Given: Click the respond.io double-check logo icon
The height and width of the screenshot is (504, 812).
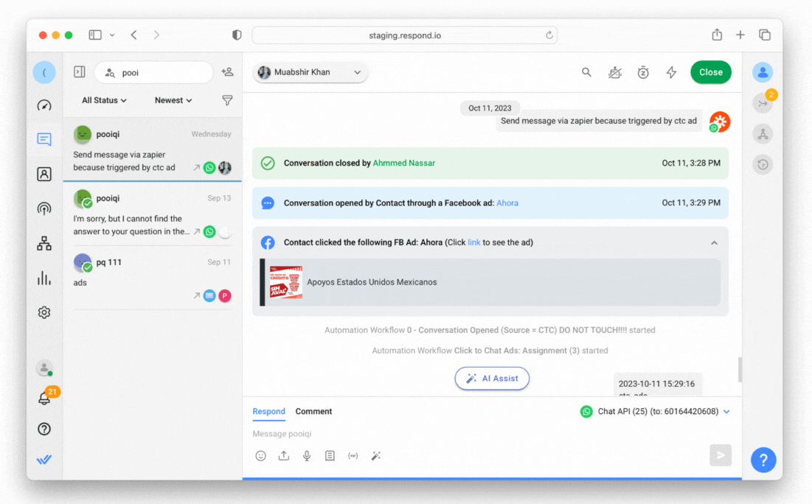Looking at the screenshot, I should click(x=44, y=460).
